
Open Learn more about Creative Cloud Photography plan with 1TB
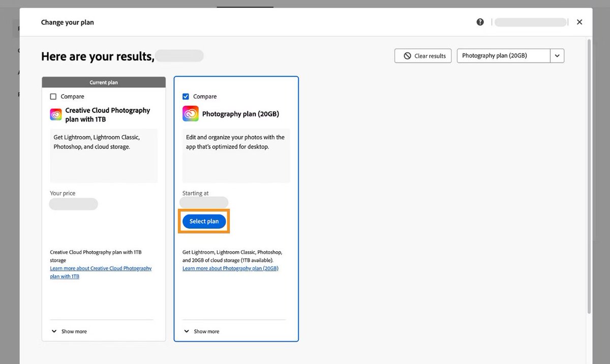tap(101, 272)
